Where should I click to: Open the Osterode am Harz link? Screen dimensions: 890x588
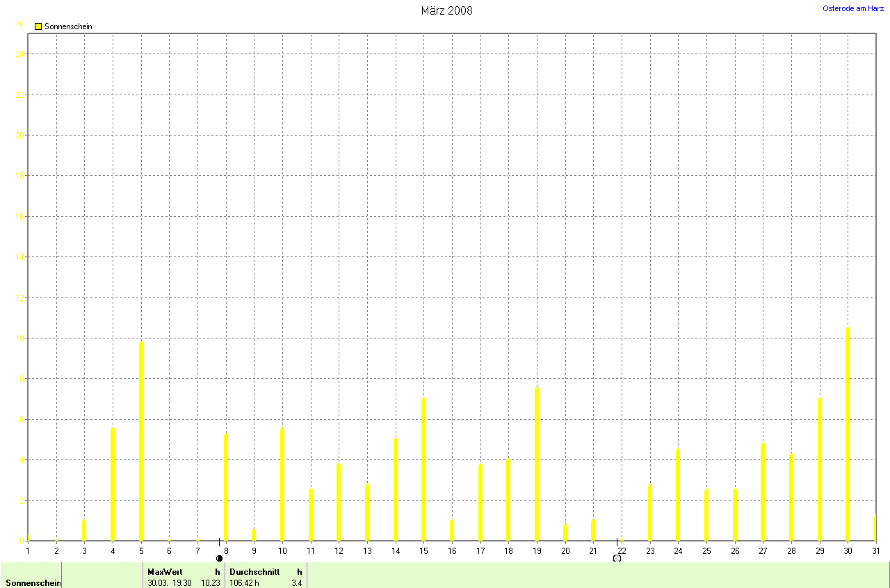point(853,8)
